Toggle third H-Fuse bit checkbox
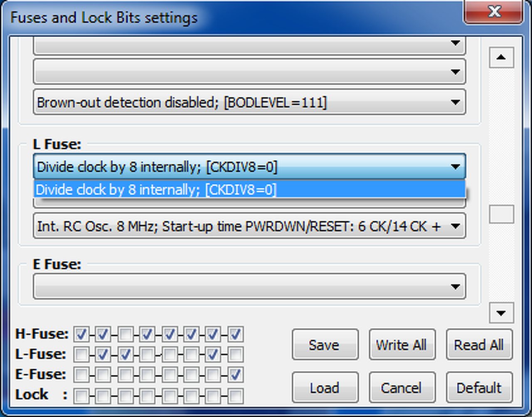The image size is (532, 417). [126, 334]
